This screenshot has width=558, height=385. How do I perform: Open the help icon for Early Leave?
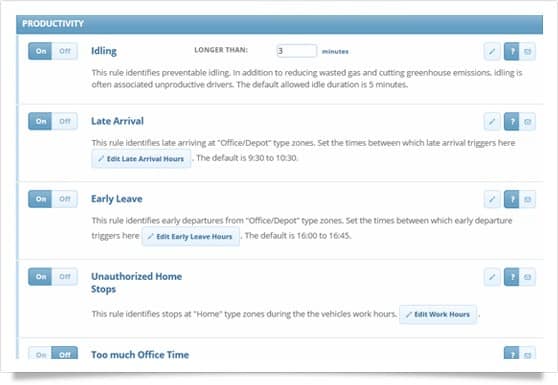(x=512, y=199)
